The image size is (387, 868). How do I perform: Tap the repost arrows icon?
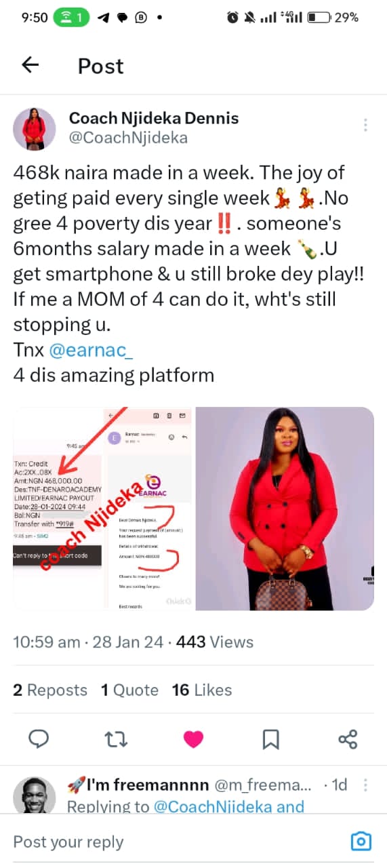click(116, 738)
